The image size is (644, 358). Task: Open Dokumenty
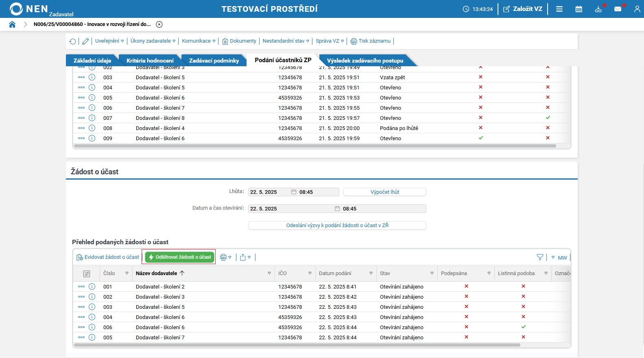click(x=239, y=41)
